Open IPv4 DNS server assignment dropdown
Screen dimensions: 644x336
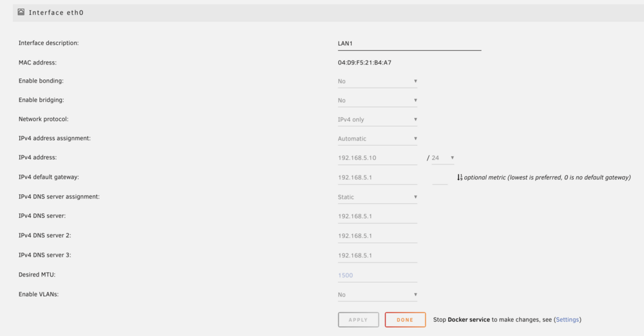pos(377,197)
